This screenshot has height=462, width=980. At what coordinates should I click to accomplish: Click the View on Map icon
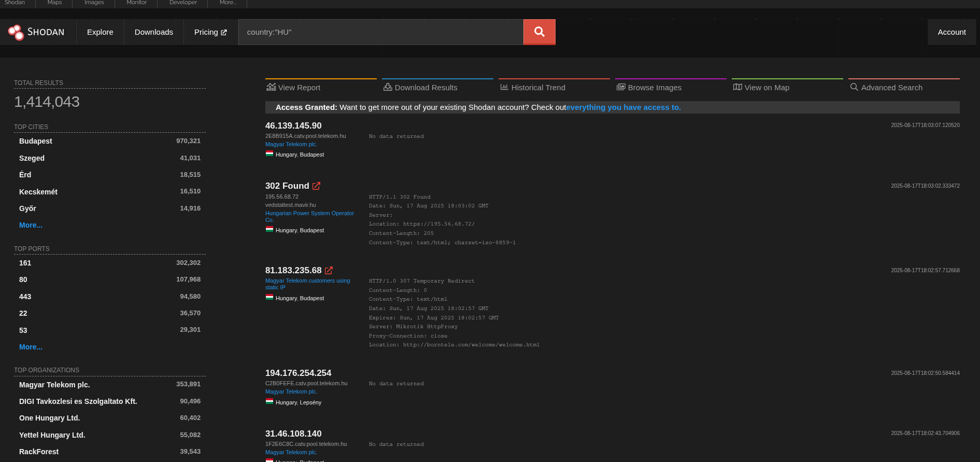point(737,87)
